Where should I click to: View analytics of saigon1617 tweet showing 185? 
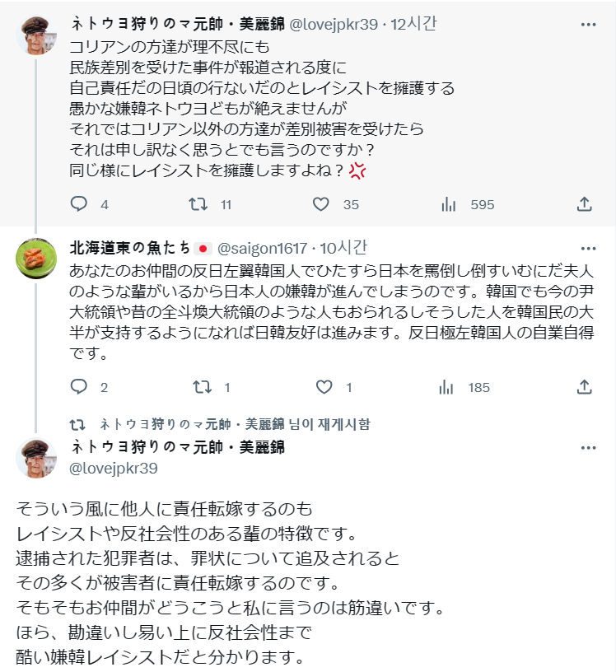tap(449, 387)
